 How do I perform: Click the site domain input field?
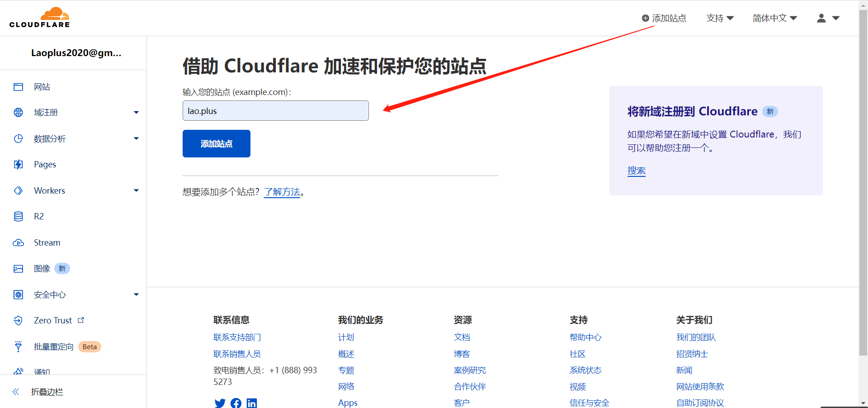[276, 111]
